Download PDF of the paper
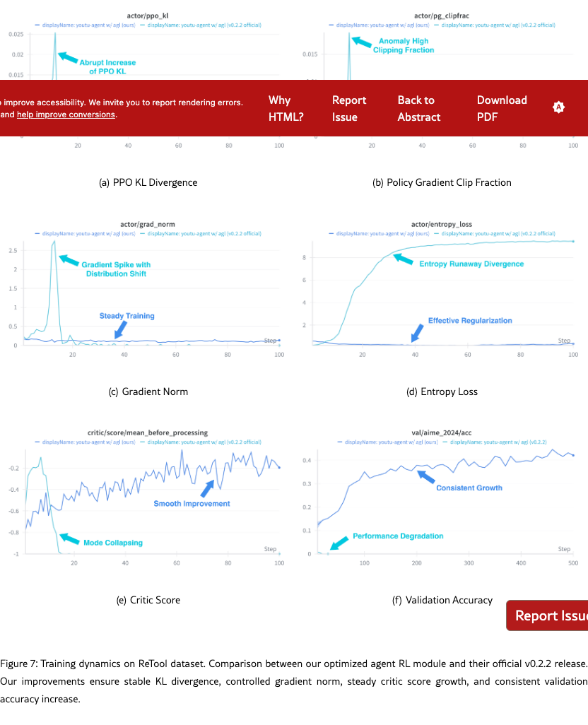The width and height of the screenshot is (588, 725). (x=502, y=109)
